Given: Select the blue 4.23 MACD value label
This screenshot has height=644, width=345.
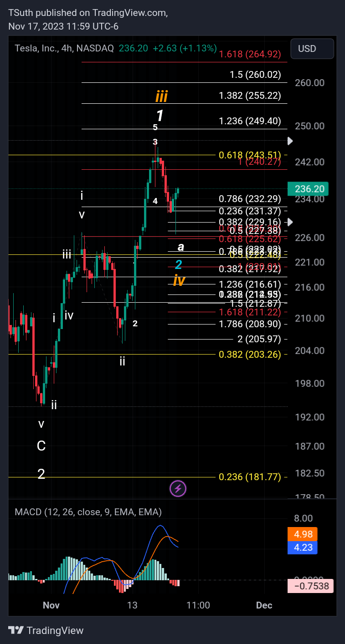Looking at the screenshot, I should point(302,548).
